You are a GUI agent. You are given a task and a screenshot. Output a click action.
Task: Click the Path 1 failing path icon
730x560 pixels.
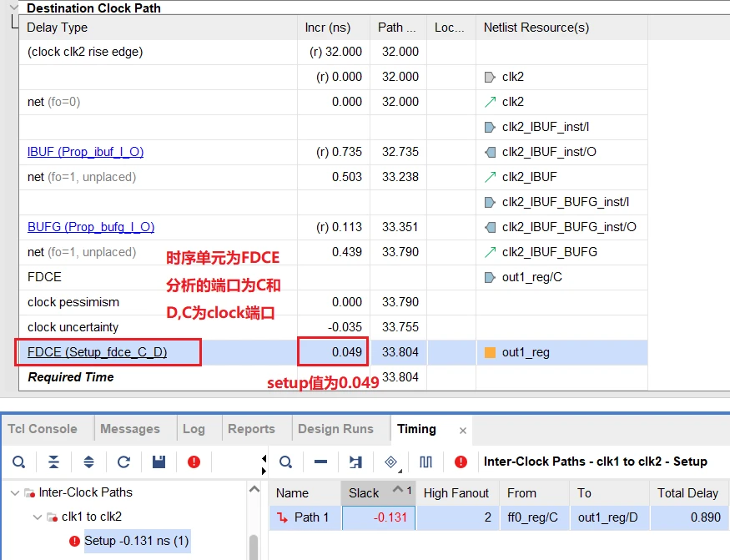[283, 517]
